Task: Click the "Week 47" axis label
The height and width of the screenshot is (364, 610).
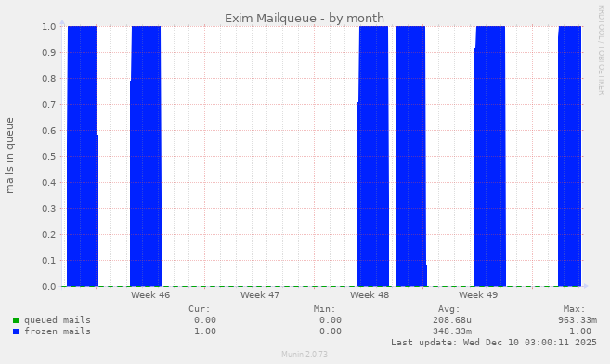Action: (x=260, y=295)
